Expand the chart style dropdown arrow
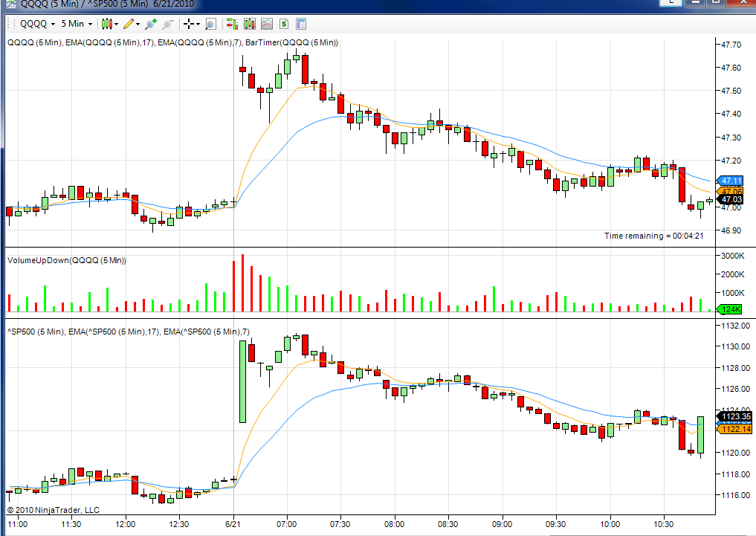The height and width of the screenshot is (536, 756). 116,24
